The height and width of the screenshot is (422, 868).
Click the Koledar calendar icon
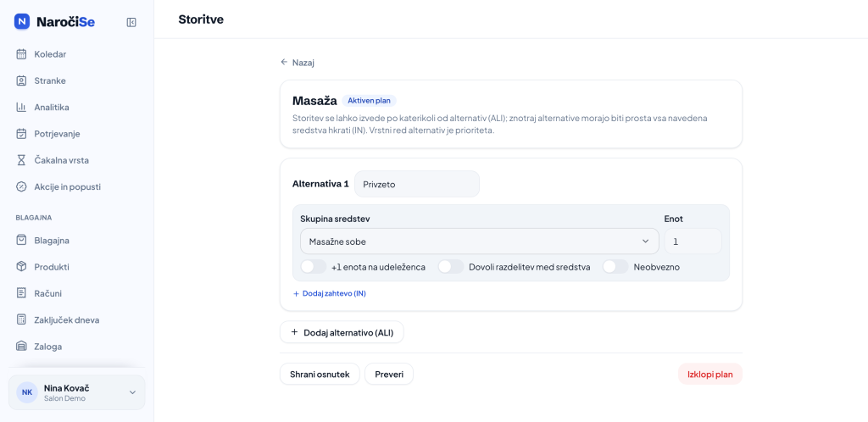point(21,54)
